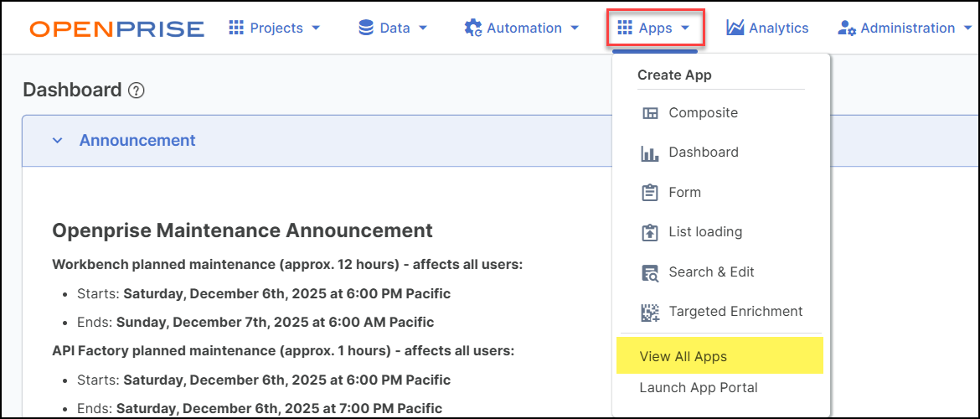980x419 pixels.
Task: Click the Automation gear icon
Action: click(472, 28)
